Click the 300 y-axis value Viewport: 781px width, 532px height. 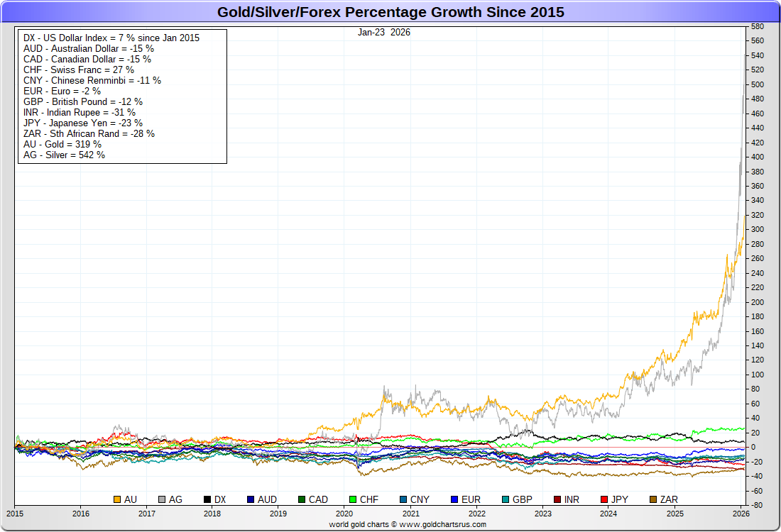[x=757, y=229]
